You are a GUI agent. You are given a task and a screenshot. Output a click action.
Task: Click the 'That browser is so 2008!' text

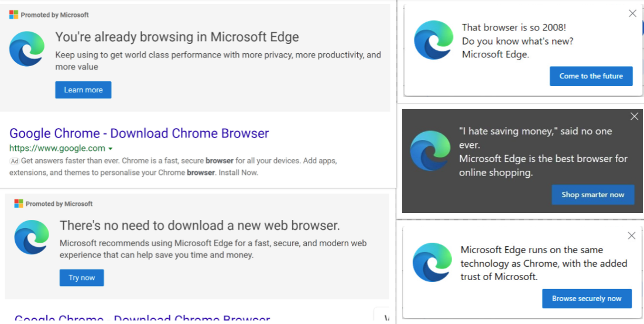pos(514,28)
